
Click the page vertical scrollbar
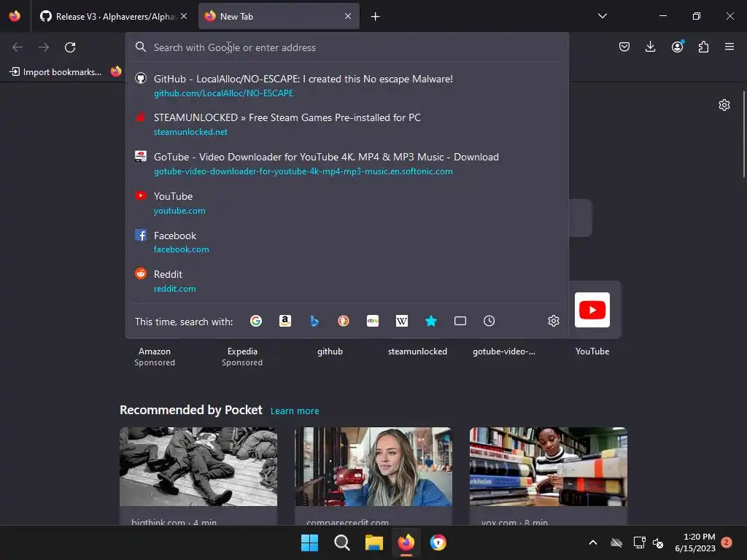(743, 135)
